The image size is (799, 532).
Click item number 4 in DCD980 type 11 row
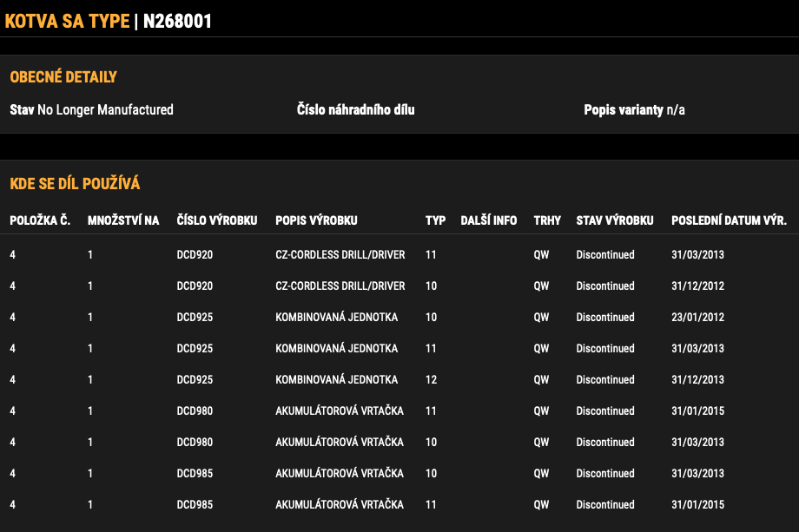coord(13,410)
